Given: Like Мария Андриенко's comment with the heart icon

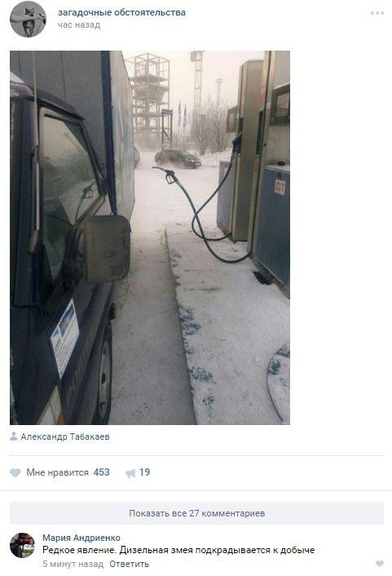Looking at the screenshot, I should click(x=380, y=564).
